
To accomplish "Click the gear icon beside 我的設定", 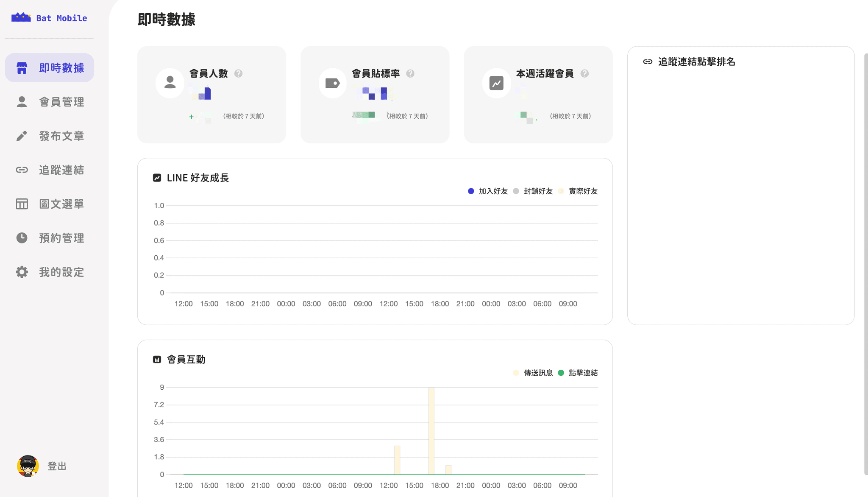I will 22,272.
